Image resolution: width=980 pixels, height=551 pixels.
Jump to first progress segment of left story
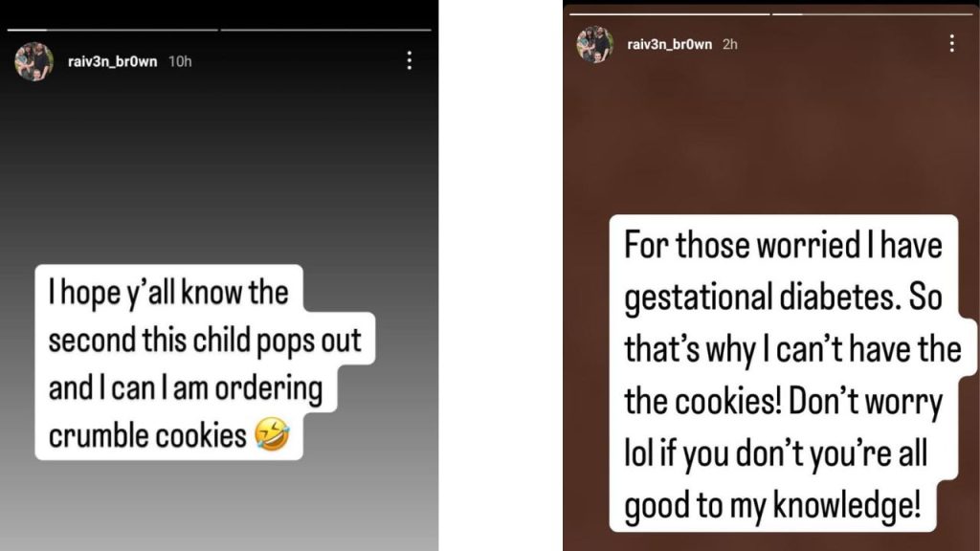click(113, 30)
